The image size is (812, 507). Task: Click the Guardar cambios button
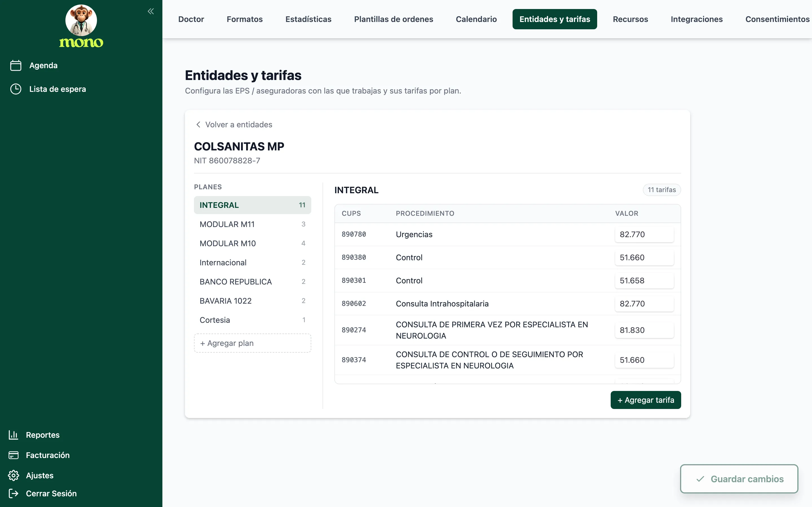[739, 479]
